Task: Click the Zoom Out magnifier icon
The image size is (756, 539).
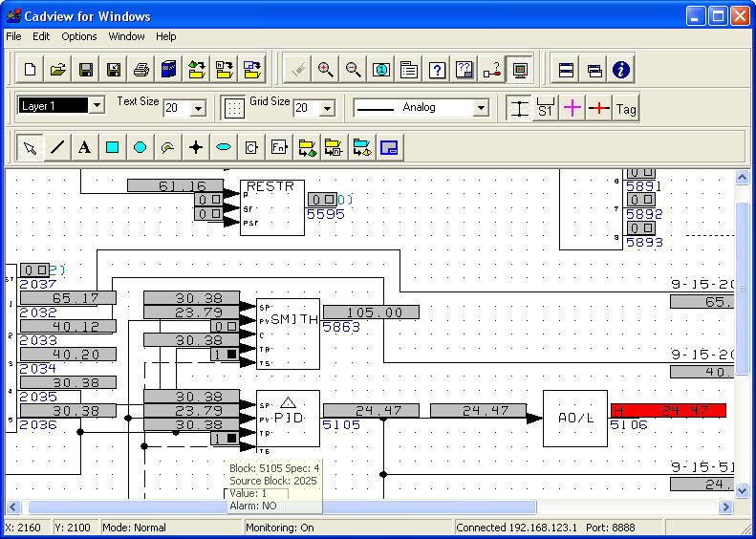Action: click(354, 70)
